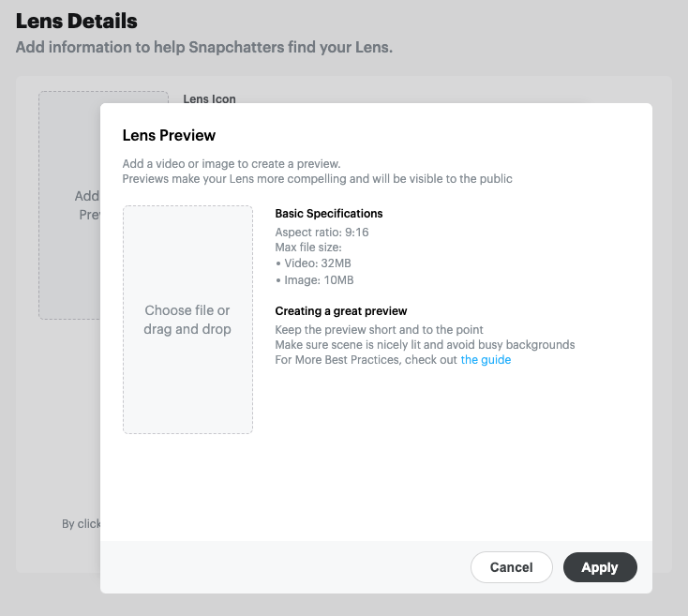
Task: Click the Lens Icon label
Action: click(209, 98)
